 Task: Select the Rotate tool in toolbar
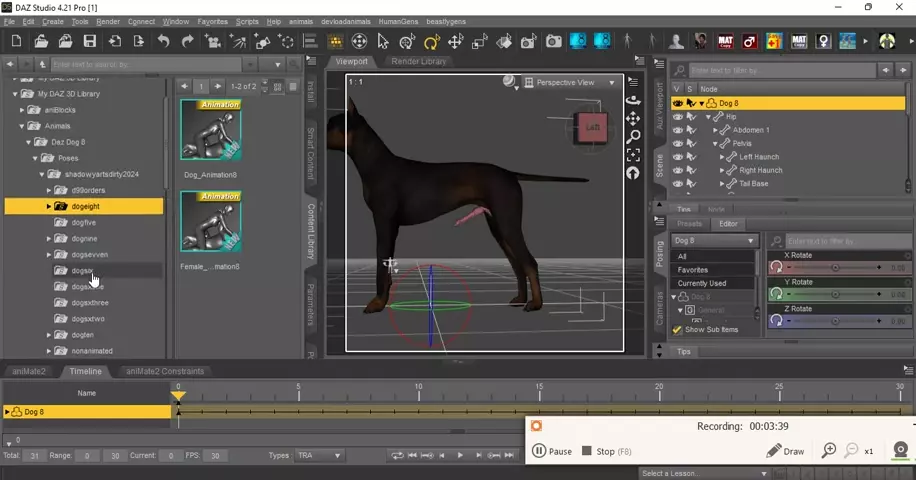(431, 42)
